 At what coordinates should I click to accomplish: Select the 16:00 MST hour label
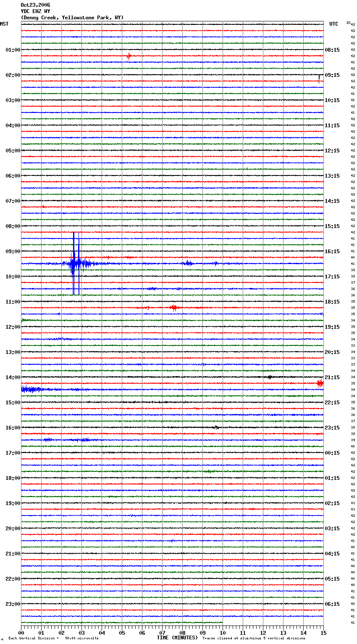[x=13, y=428]
